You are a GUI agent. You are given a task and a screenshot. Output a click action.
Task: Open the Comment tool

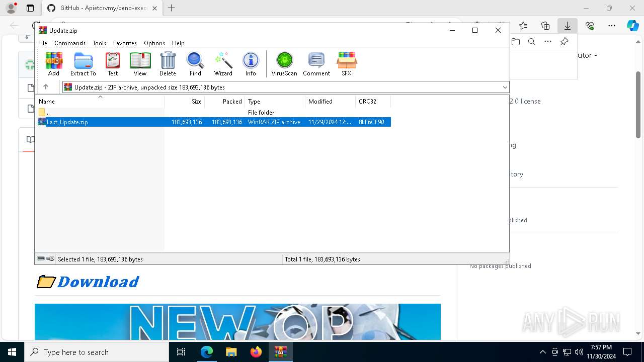pos(316,64)
